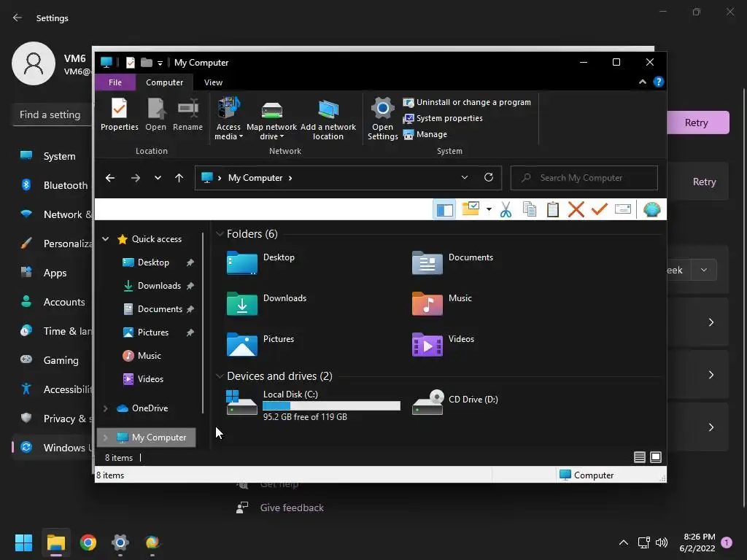Click the Copy icon in toolbar

[530, 209]
